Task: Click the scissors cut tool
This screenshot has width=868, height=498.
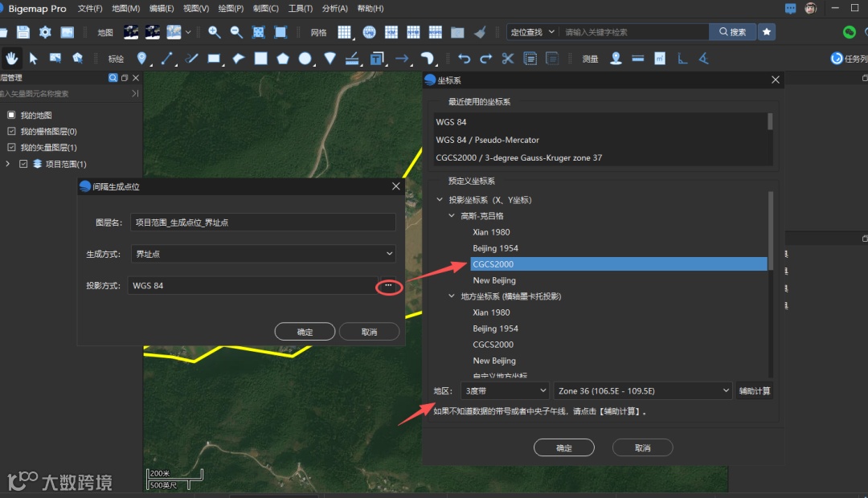Action: point(508,58)
